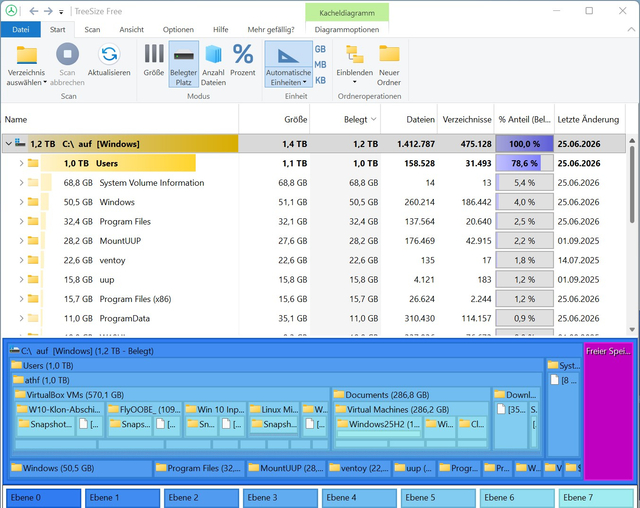Screen dimensions: 640x508
Task: Expand the uup folder
Action: [21, 280]
